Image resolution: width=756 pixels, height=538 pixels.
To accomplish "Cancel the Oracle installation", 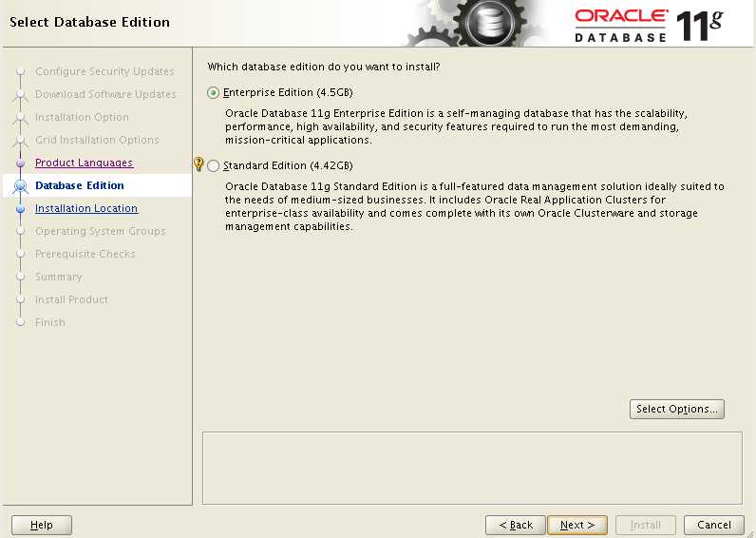I will 713,525.
